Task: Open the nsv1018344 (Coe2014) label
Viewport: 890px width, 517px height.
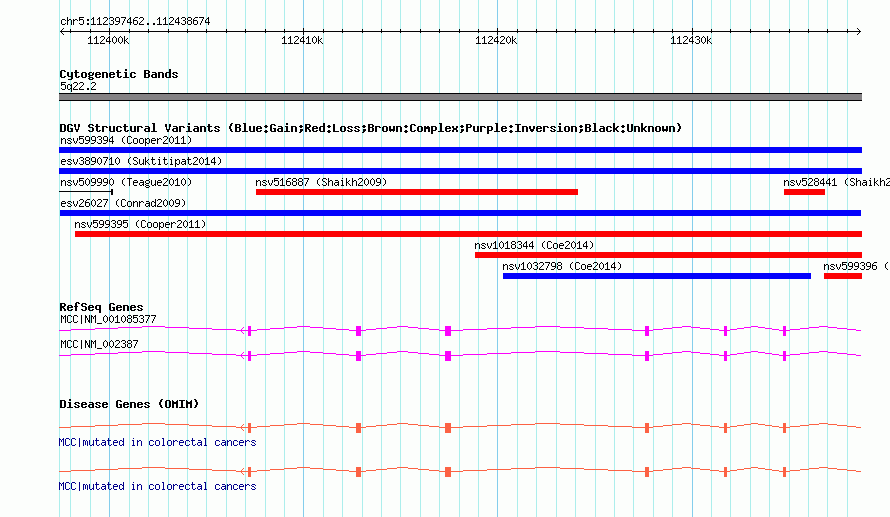Action: click(x=534, y=245)
